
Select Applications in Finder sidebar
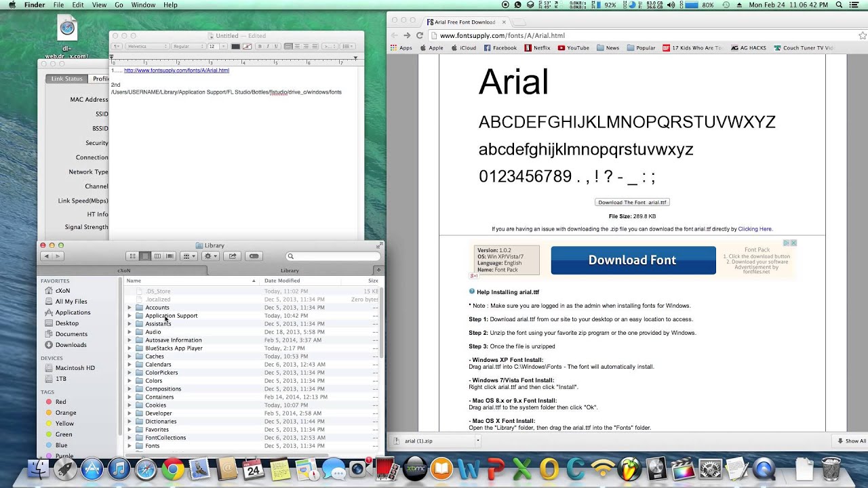tap(73, 312)
